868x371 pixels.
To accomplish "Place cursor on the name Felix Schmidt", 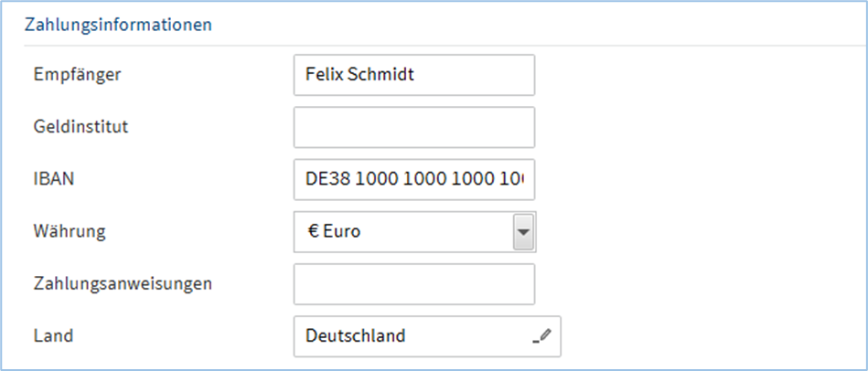I will pyautogui.click(x=359, y=75).
